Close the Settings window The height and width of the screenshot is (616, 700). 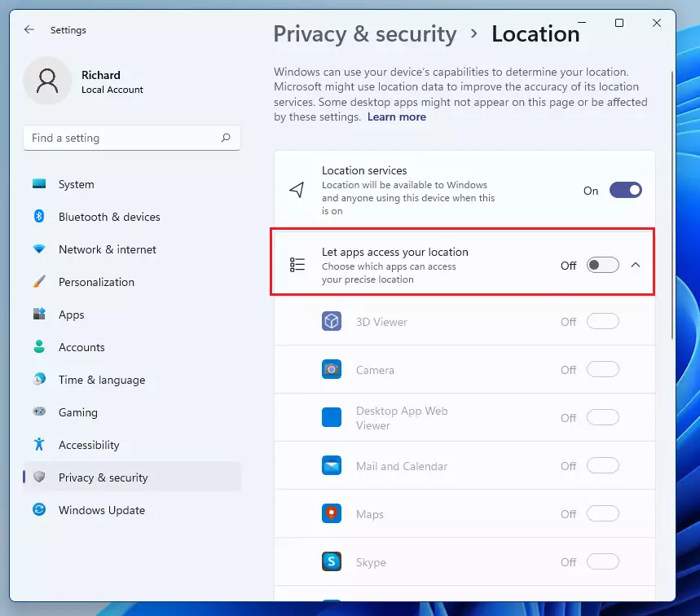click(x=656, y=23)
